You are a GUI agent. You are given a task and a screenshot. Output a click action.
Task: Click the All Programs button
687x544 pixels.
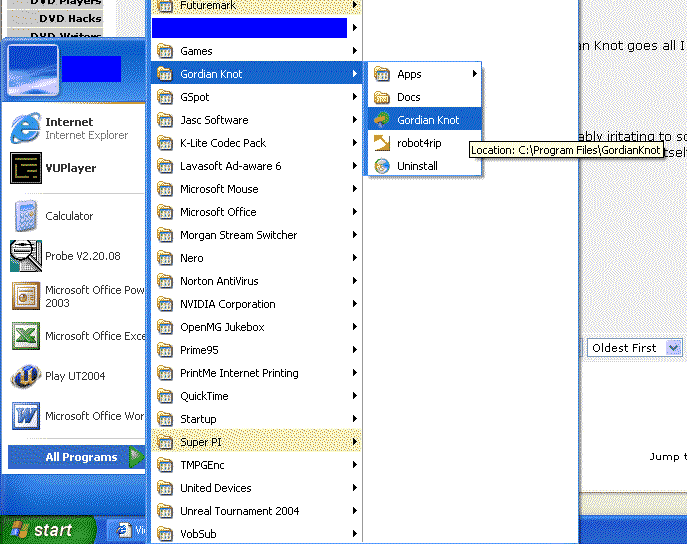pyautogui.click(x=77, y=457)
